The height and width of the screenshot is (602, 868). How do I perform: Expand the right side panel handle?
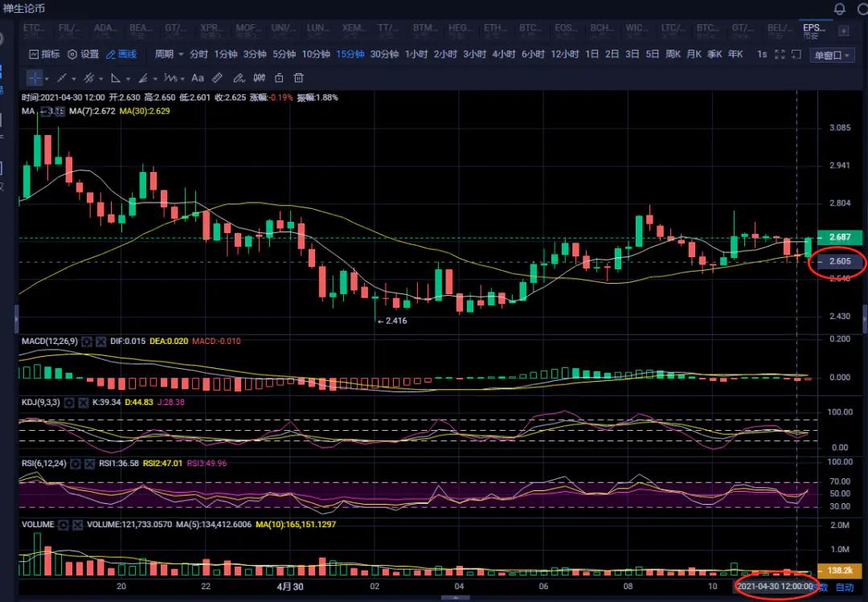coord(866,319)
